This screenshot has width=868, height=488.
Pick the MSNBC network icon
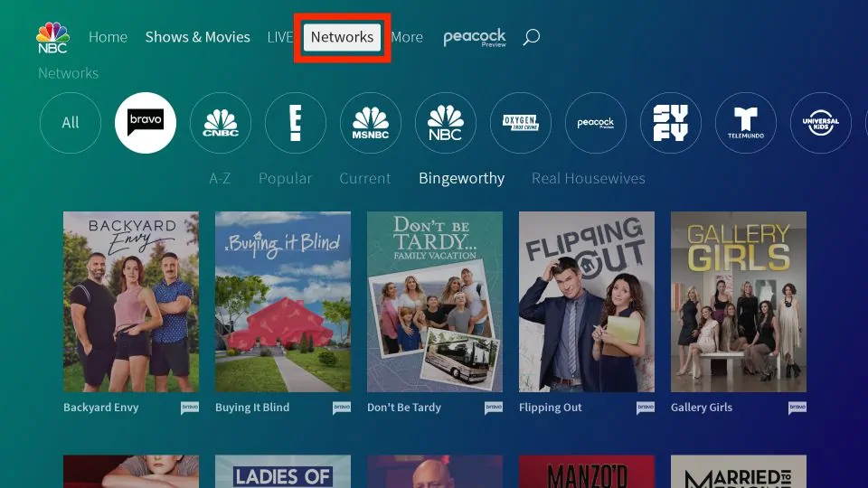[371, 122]
